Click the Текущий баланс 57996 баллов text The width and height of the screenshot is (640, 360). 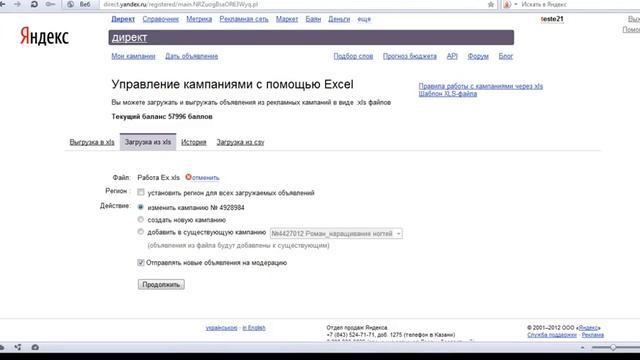[x=162, y=117]
